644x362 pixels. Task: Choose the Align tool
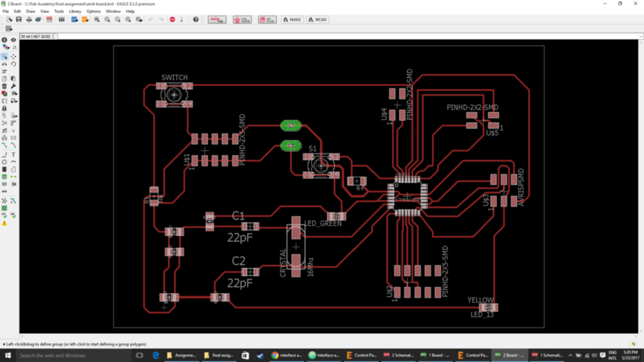pos(5,72)
